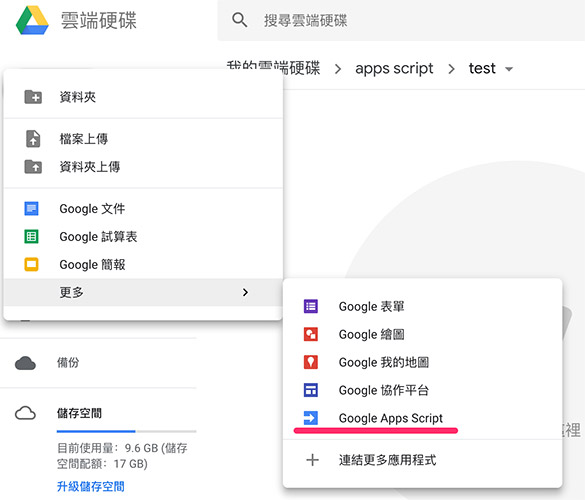
Task: Click the dark cloud backup icon
Action: pyautogui.click(x=25, y=363)
